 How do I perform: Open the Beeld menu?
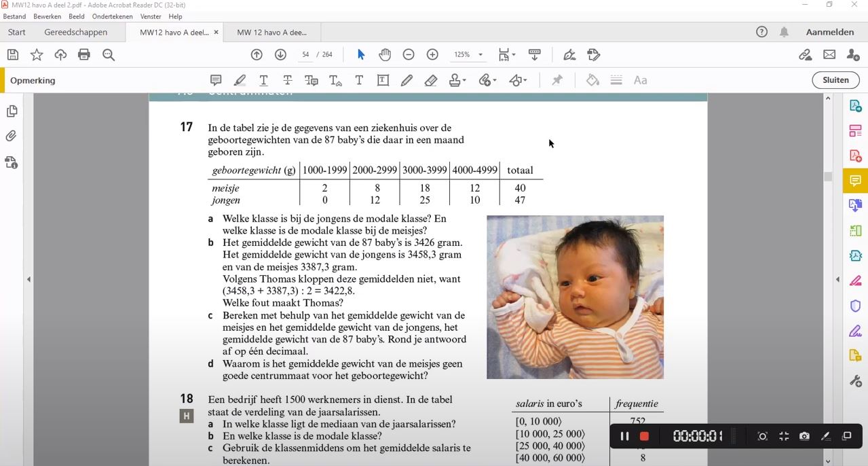tap(77, 16)
